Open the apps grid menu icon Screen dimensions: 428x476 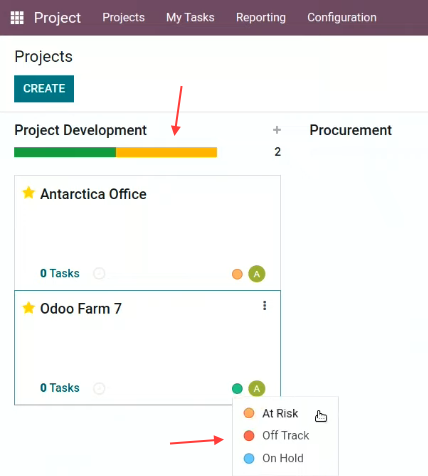click(17, 18)
